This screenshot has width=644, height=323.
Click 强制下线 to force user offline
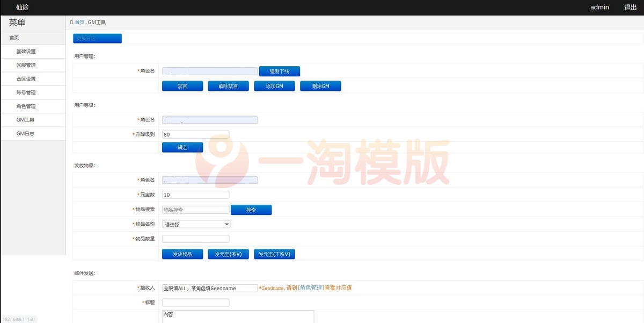coord(279,71)
